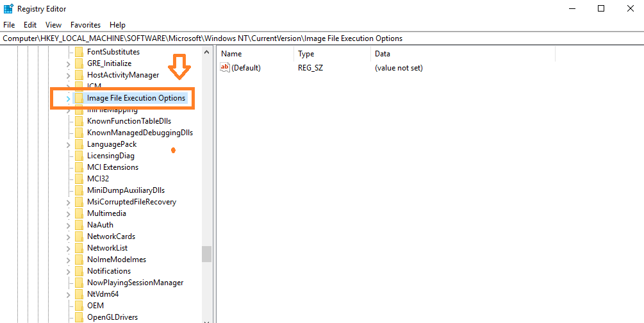Expand the NetworkList key
The image size is (644, 323).
pos(68,248)
